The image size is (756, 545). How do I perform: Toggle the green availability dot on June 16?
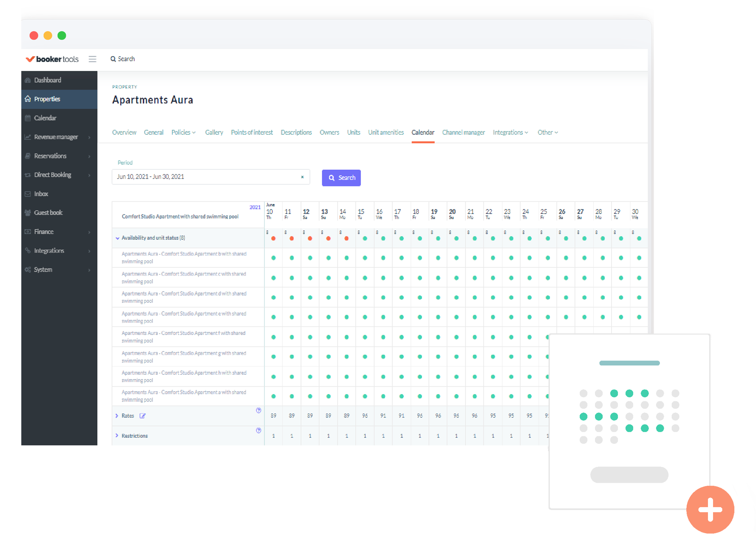[383, 238]
